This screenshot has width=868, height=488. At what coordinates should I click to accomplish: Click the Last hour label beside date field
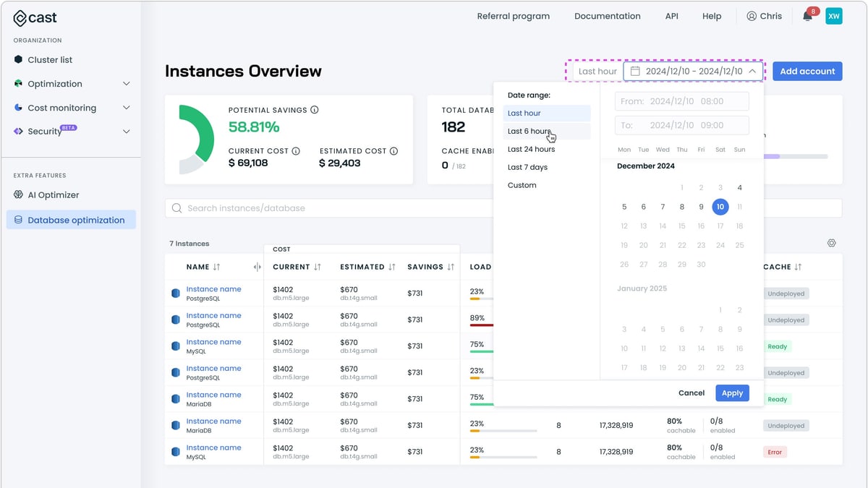click(597, 72)
